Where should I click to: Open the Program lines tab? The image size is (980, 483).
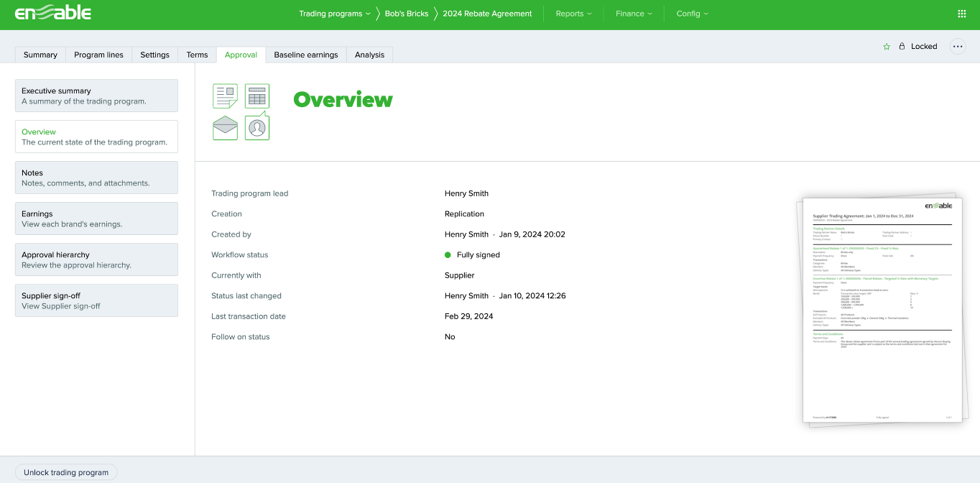[98, 55]
